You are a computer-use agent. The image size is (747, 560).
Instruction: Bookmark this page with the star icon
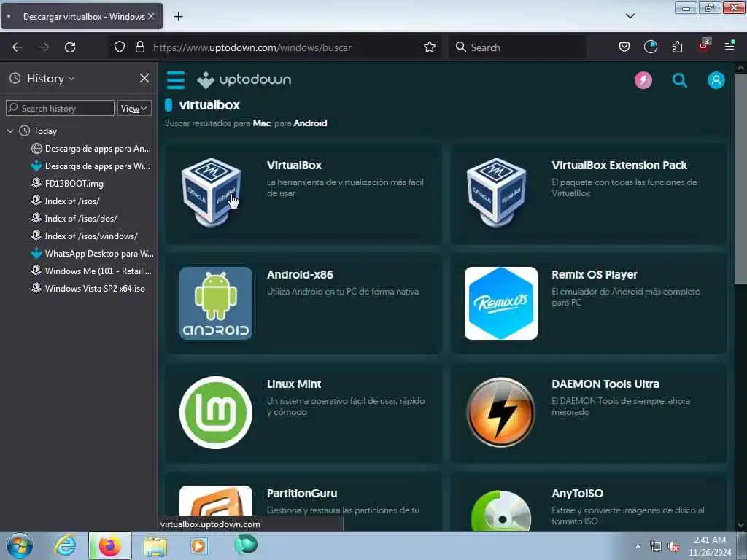429,47
